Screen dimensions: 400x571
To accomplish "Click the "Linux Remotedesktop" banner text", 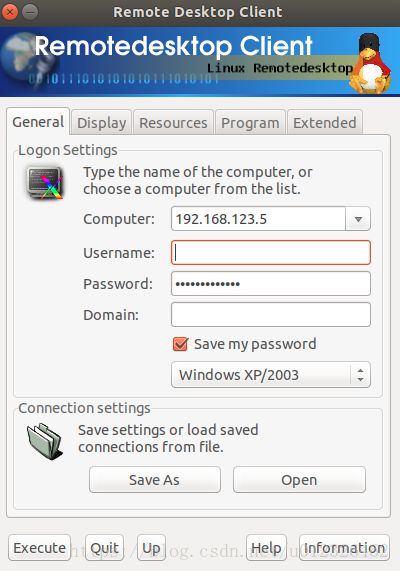I will tap(280, 68).
